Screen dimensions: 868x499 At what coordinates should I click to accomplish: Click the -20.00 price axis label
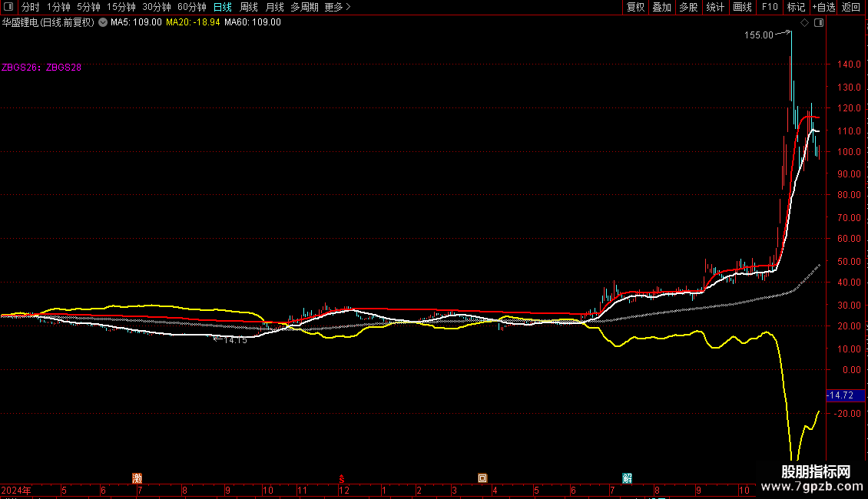pos(848,414)
